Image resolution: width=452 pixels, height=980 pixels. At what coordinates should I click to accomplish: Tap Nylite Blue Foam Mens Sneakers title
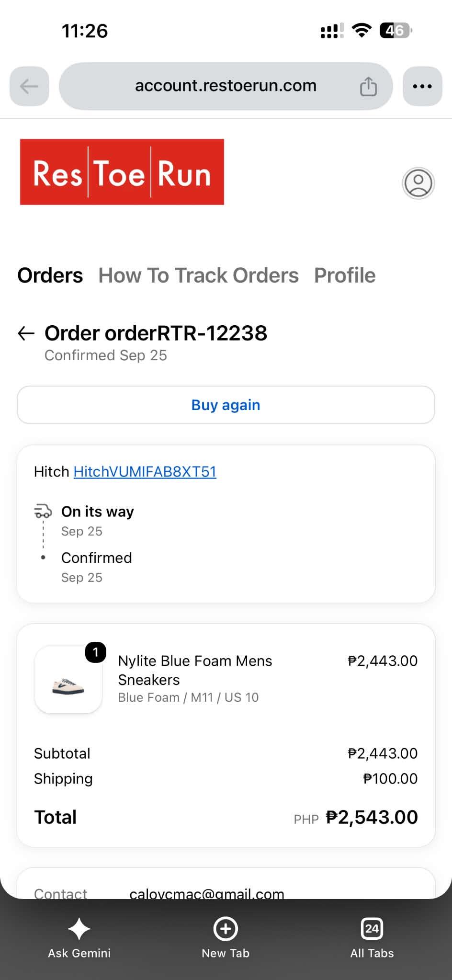195,670
